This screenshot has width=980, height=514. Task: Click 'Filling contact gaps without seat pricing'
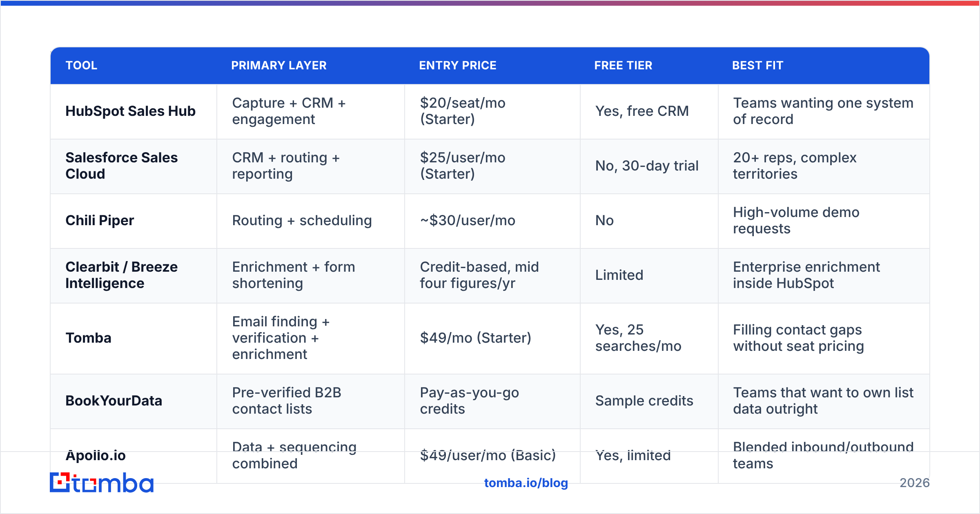[x=798, y=338]
